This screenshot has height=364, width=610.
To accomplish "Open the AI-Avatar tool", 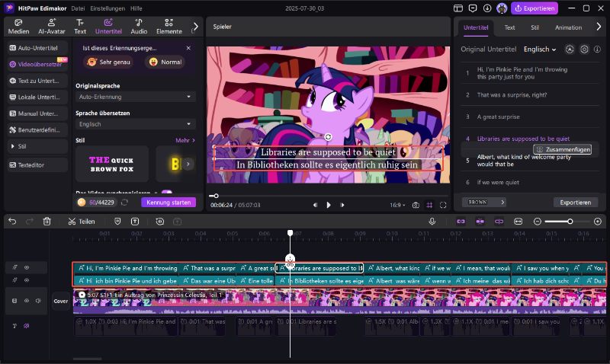I will point(51,27).
